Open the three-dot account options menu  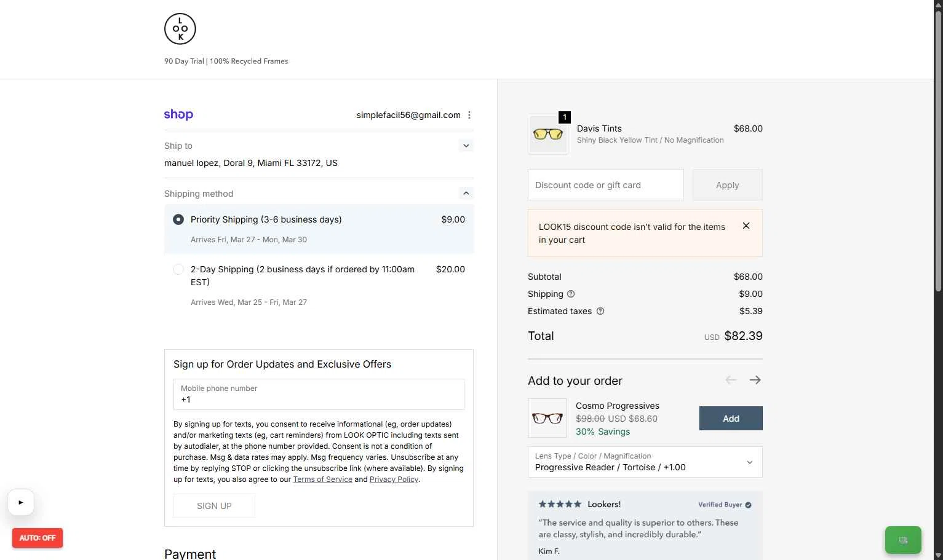469,115
